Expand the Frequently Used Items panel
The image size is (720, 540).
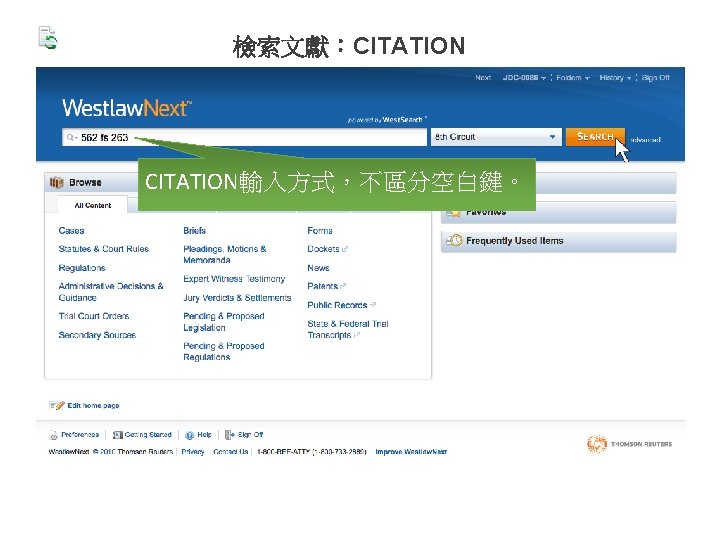click(x=558, y=241)
